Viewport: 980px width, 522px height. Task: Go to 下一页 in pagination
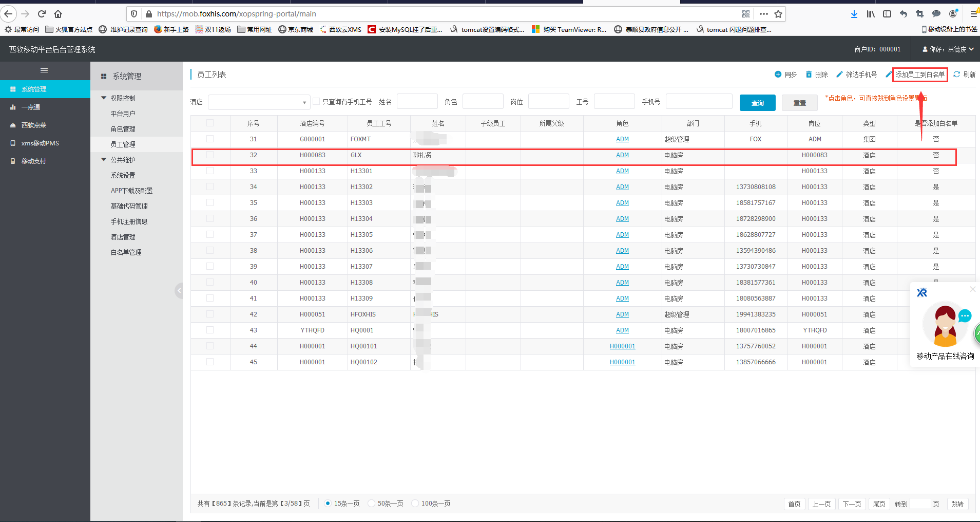[852, 504]
